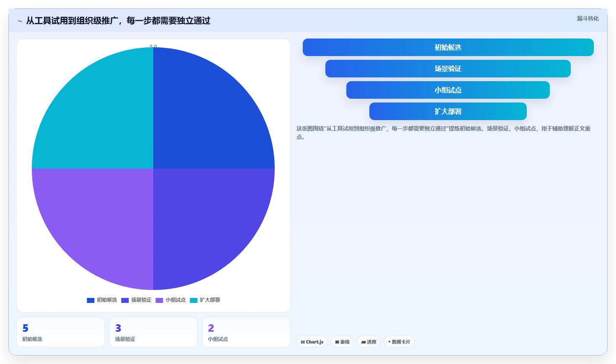Viewport: 616px width, 364px height.
Task: Toggle 场景验证 legend label in chart
Action: click(x=141, y=300)
